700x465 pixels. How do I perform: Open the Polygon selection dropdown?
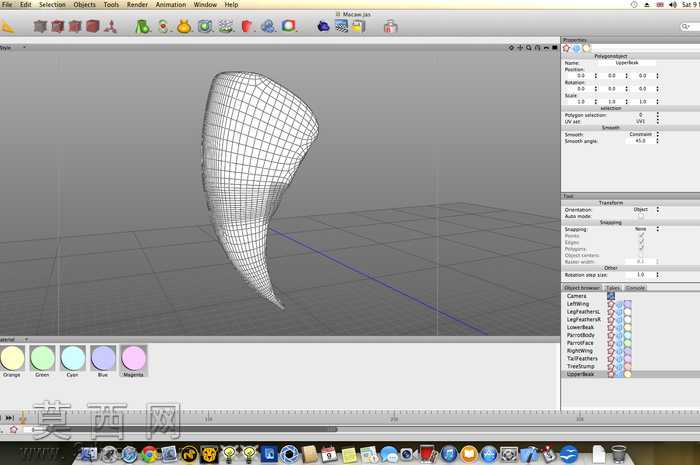[642, 115]
